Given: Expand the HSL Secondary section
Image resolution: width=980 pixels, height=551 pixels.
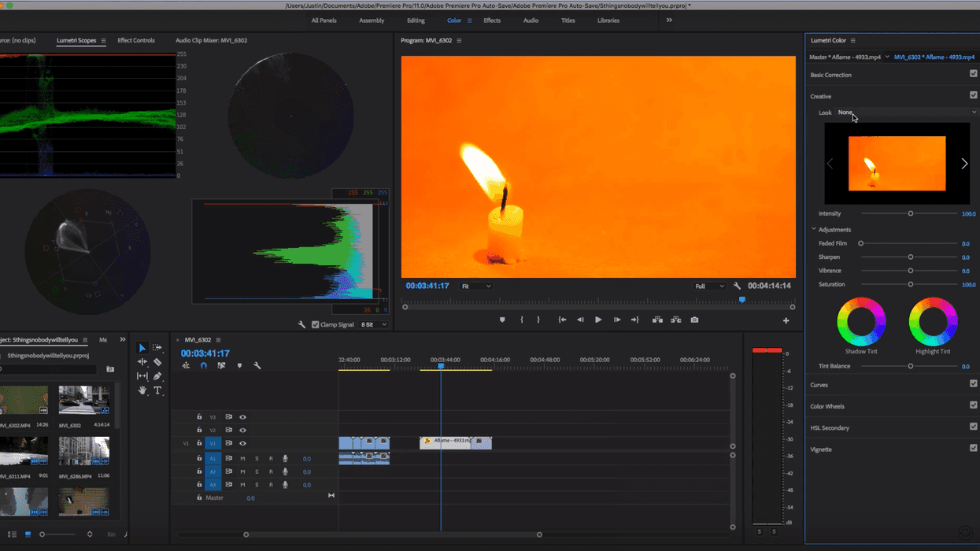Looking at the screenshot, I should coord(830,427).
